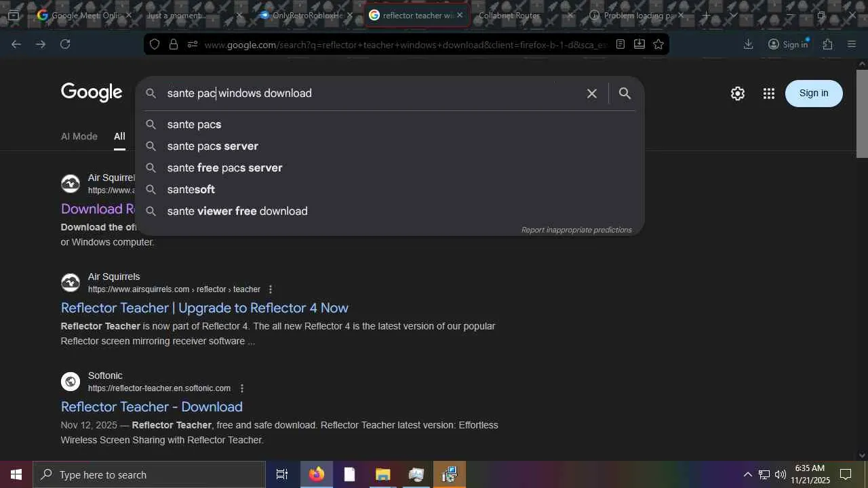Viewport: 868px width, 488px height.
Task: Click the Softonic site favicon
Action: (x=71, y=382)
